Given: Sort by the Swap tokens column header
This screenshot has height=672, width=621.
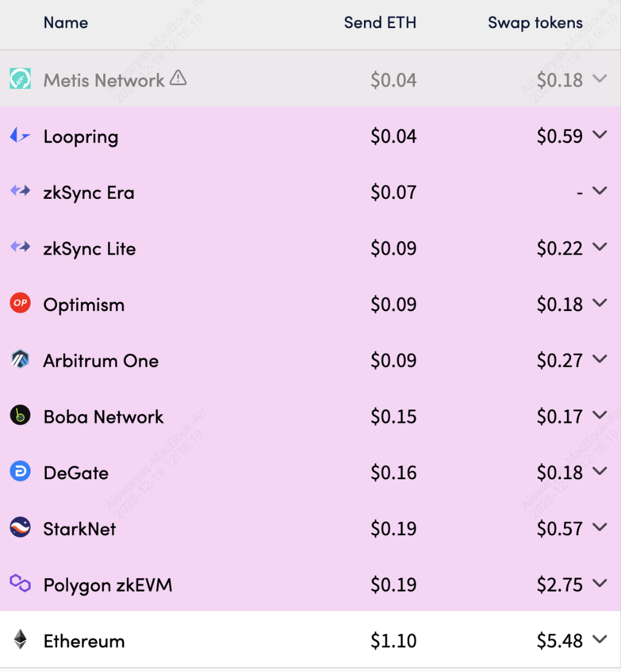Looking at the screenshot, I should point(535,23).
